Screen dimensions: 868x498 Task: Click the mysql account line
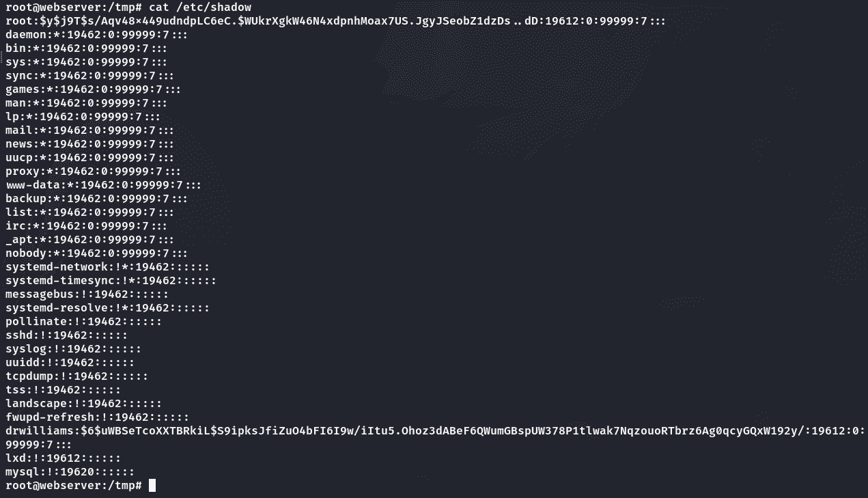[70, 472]
